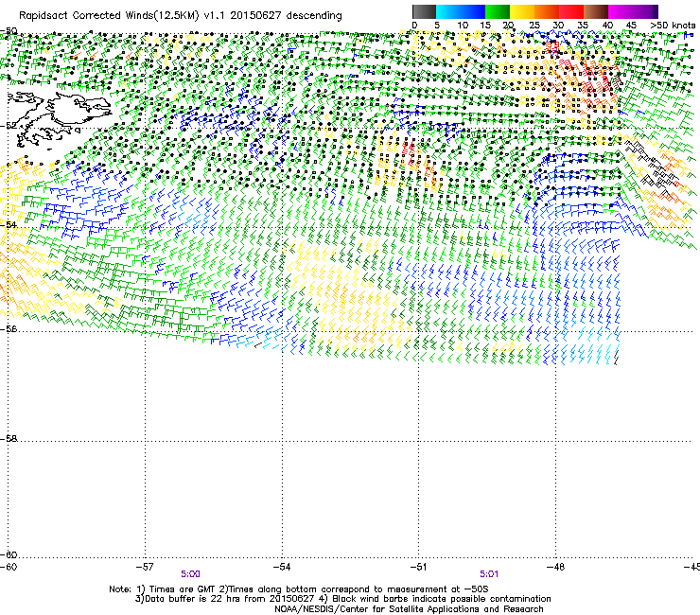The image size is (700, 615).
Task: Click the legend label '5'
Action: 437,25
